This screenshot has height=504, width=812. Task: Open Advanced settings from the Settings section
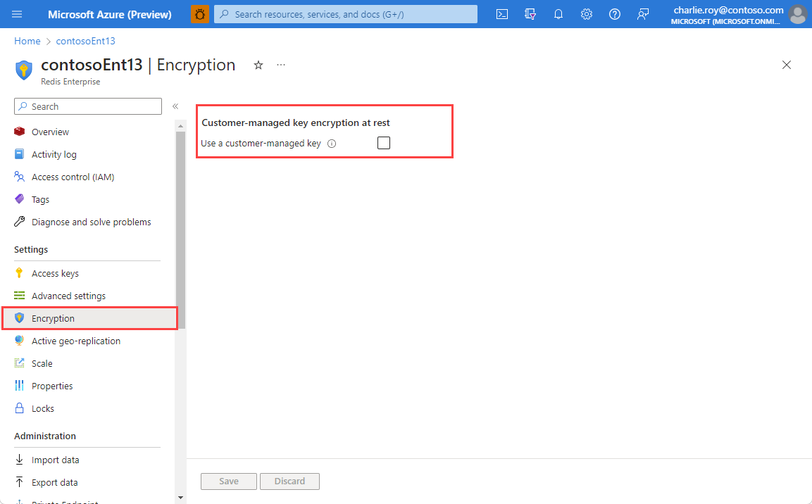(x=69, y=295)
